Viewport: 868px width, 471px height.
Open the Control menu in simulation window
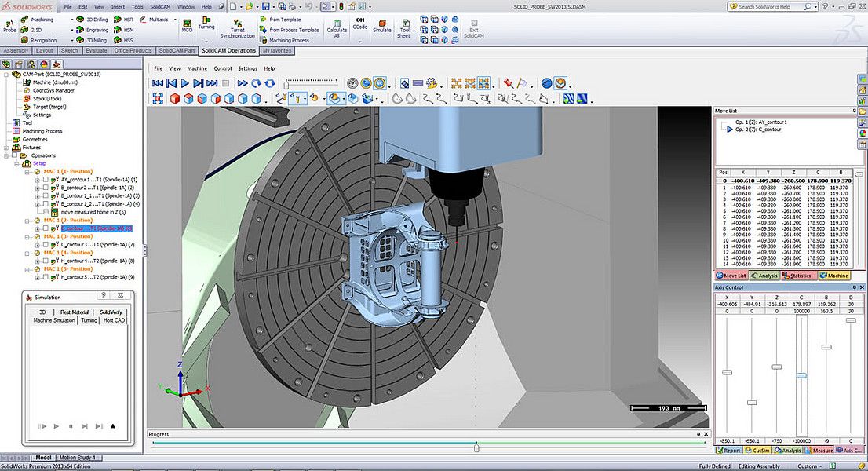pyautogui.click(x=223, y=68)
